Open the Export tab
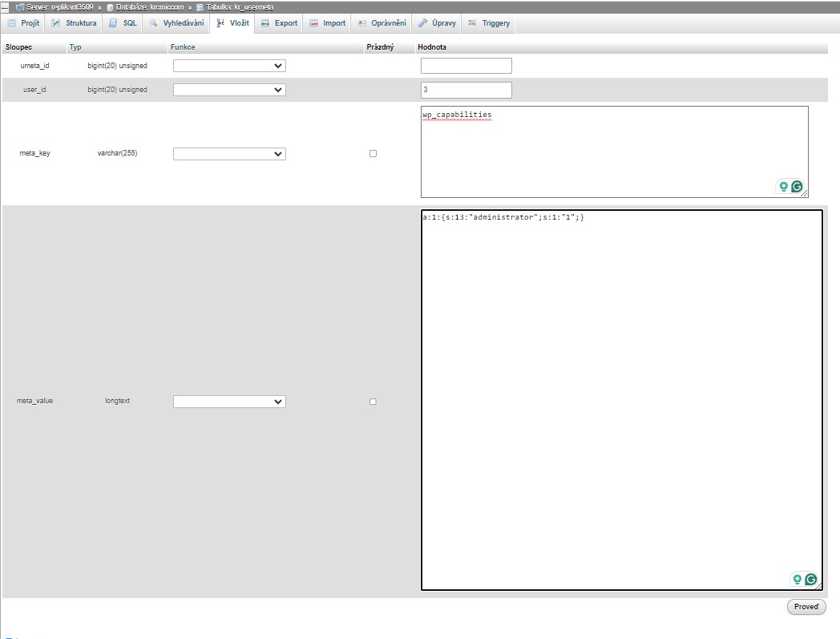The width and height of the screenshot is (840, 639). pyautogui.click(x=279, y=23)
